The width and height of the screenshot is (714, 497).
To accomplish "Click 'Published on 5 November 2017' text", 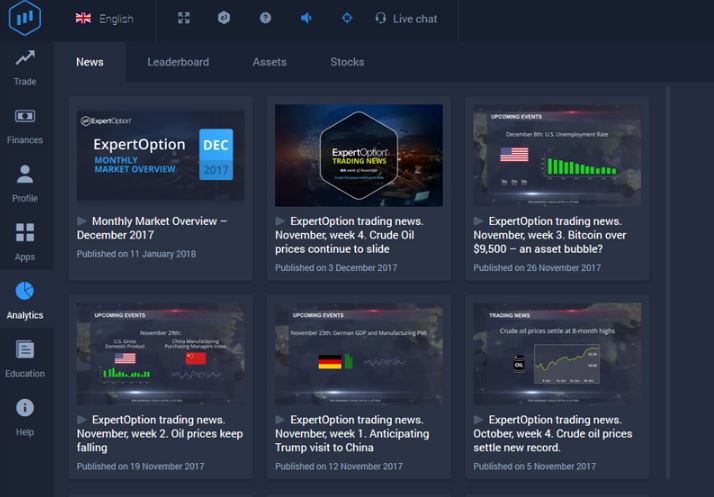I will 535,466.
